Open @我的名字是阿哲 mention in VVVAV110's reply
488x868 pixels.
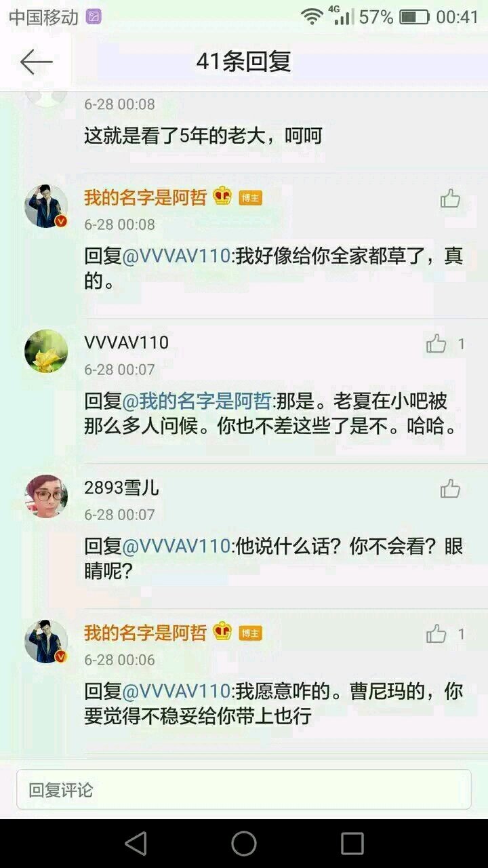[197, 401]
